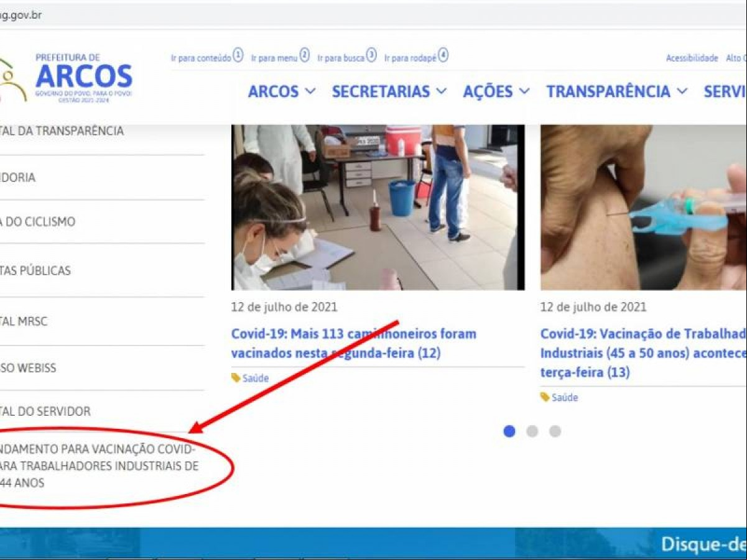Open the Acessibilidade link
Screen dimensions: 747x560
pos(692,58)
